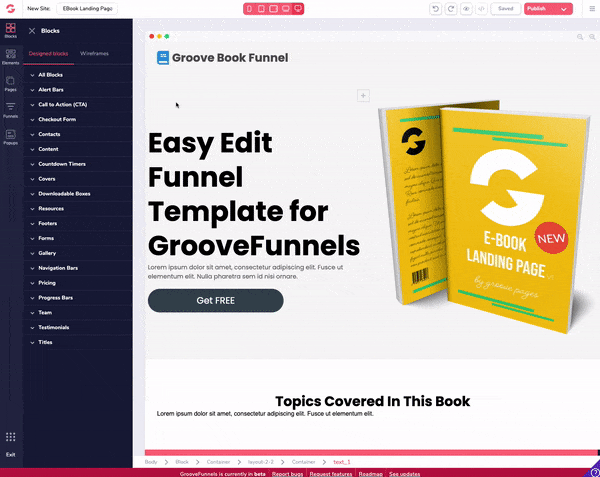Select Topics Covered In This Book heading

pyautogui.click(x=372, y=401)
